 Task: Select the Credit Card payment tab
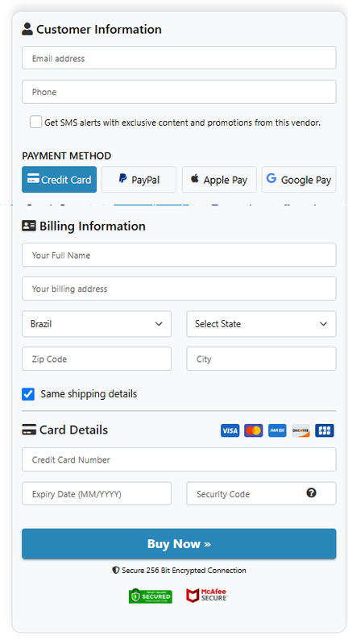pos(59,180)
